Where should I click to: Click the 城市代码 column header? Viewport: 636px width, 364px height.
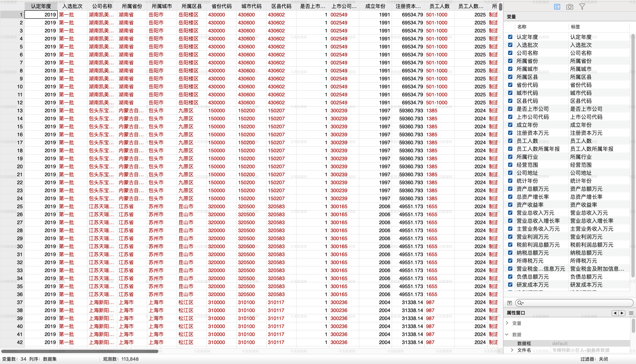[252, 6]
